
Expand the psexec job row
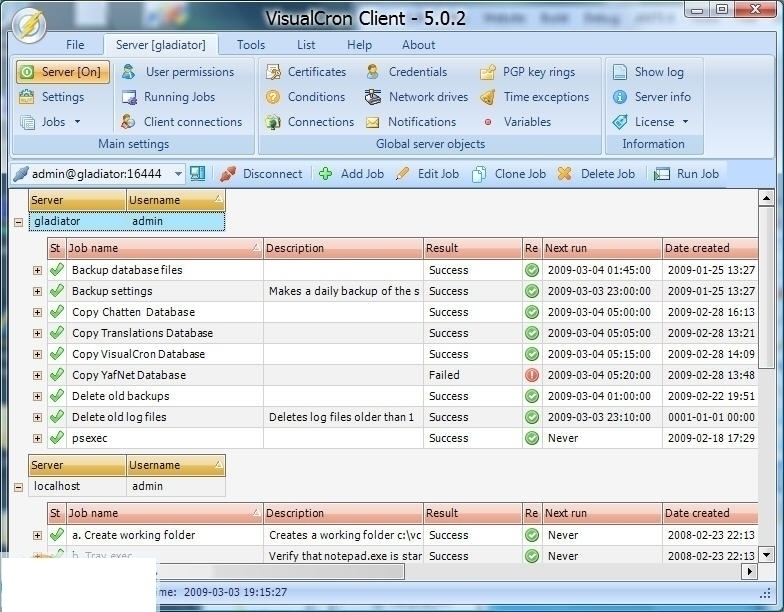click(x=38, y=438)
